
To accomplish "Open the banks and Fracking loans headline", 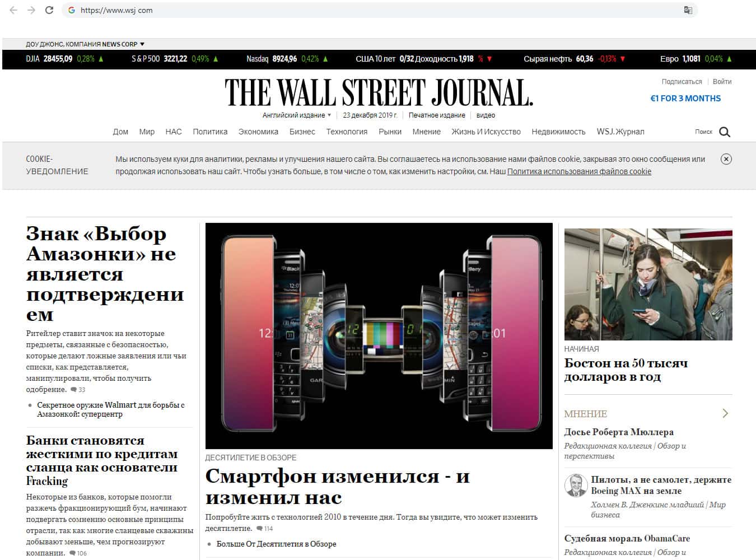I will [101, 460].
